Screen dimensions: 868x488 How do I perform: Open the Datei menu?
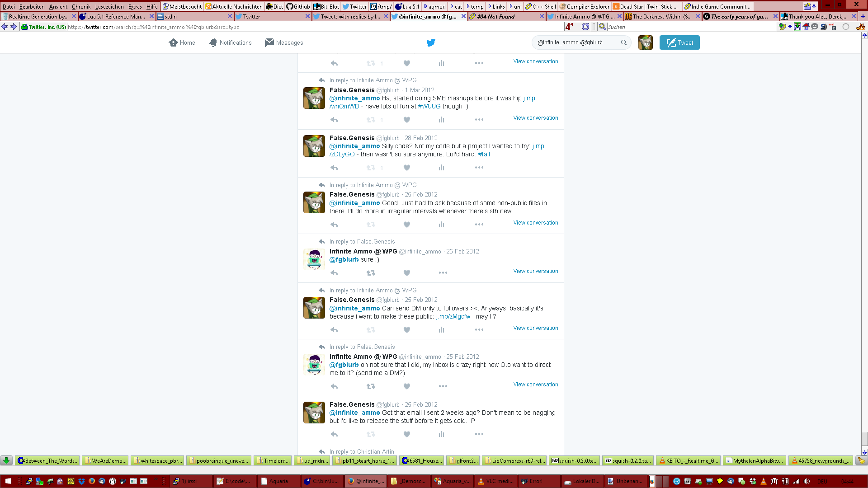[9, 6]
